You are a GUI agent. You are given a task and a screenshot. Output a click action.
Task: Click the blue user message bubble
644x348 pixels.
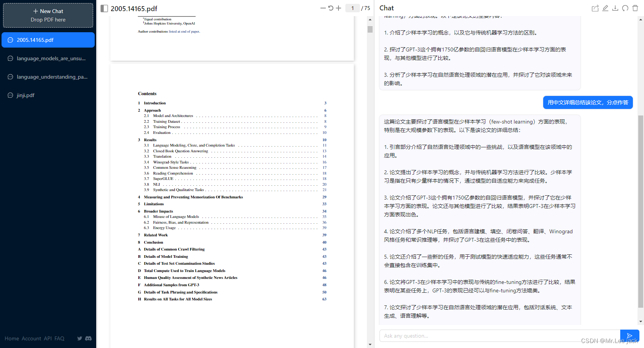588,102
